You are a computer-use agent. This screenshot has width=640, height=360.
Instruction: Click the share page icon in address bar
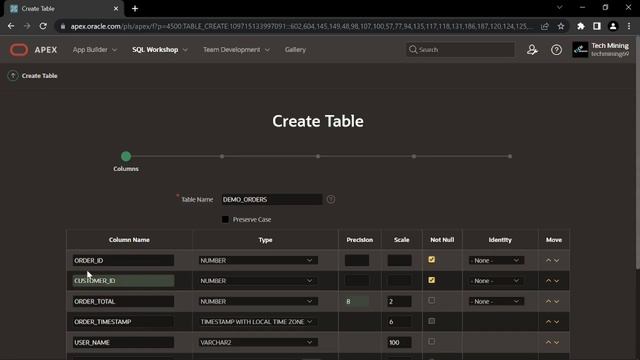pyautogui.click(x=544, y=26)
